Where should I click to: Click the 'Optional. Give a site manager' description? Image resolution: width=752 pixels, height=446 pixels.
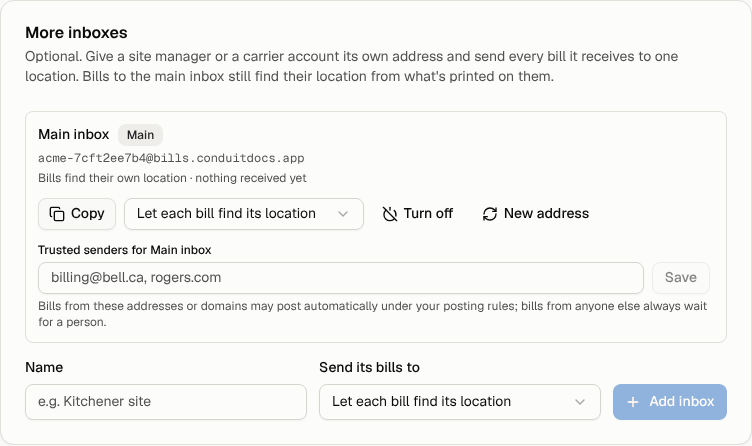click(352, 66)
